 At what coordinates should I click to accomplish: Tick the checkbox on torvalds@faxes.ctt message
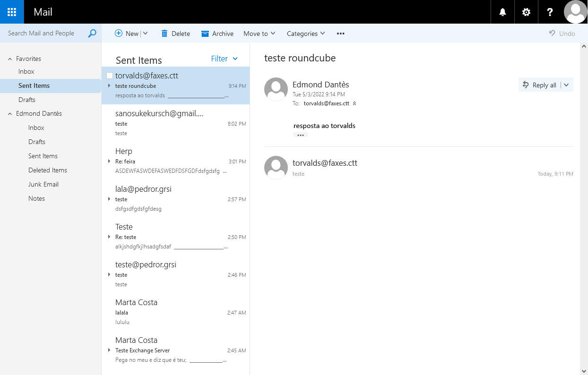click(110, 76)
